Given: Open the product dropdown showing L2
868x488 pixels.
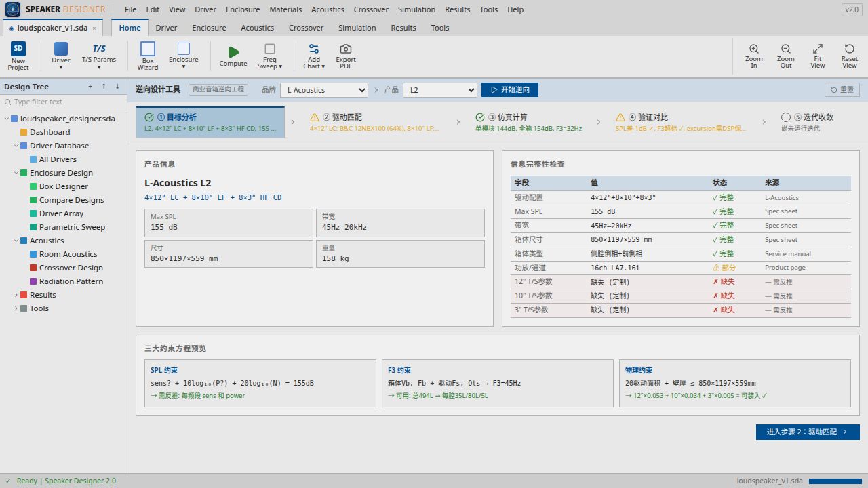Looking at the screenshot, I should point(440,90).
